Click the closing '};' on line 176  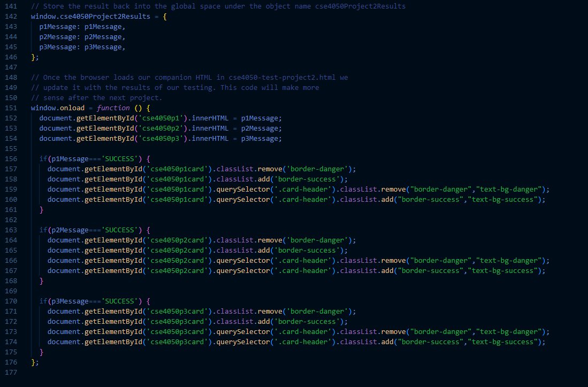tap(35, 362)
